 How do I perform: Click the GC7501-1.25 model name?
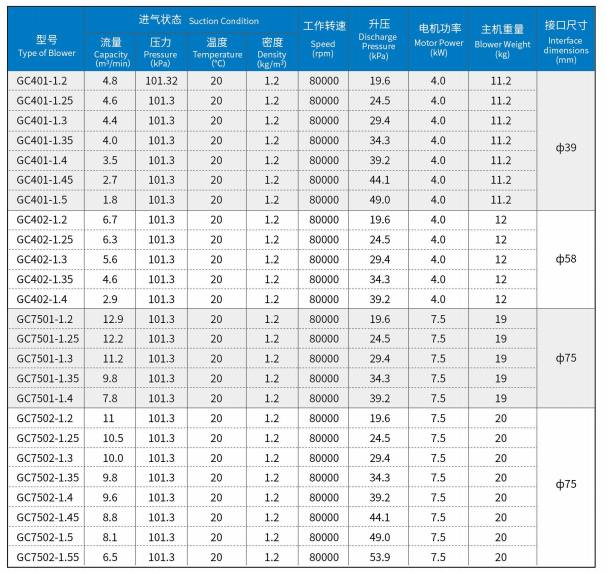[48, 339]
